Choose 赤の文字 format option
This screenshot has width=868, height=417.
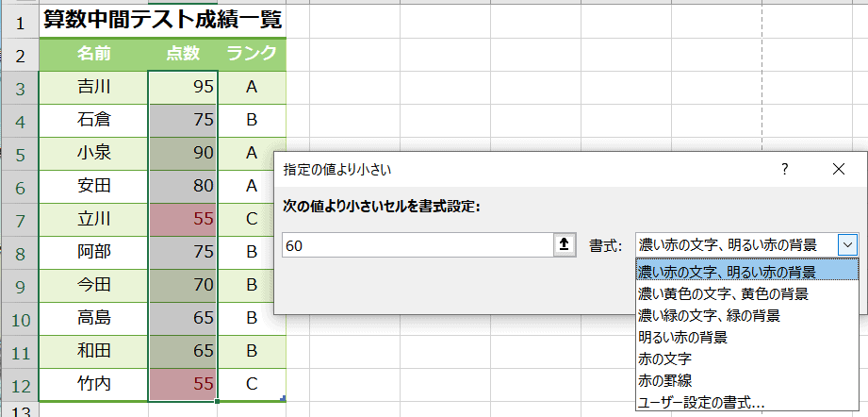coord(665,359)
